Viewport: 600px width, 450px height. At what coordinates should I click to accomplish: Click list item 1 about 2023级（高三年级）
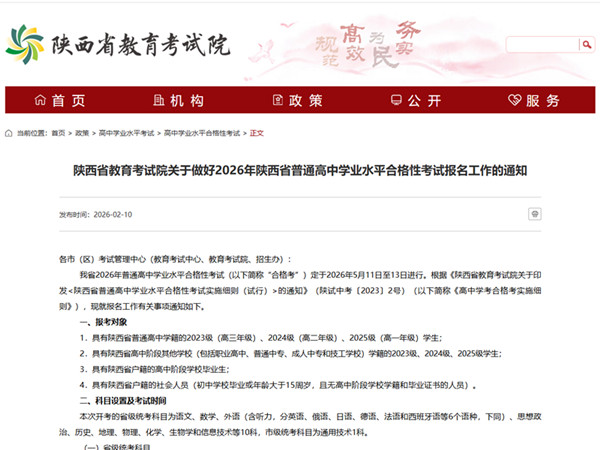(261, 338)
